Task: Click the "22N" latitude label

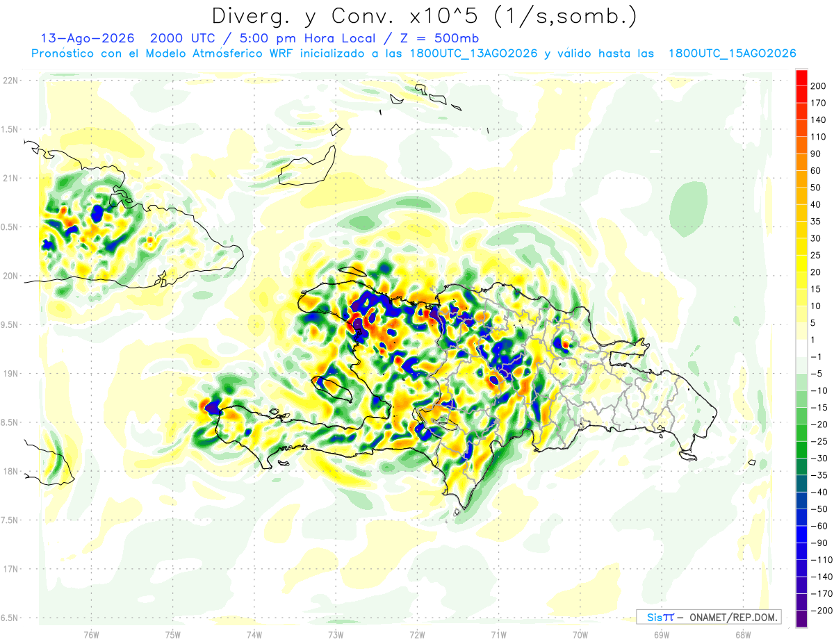Action: (10, 81)
